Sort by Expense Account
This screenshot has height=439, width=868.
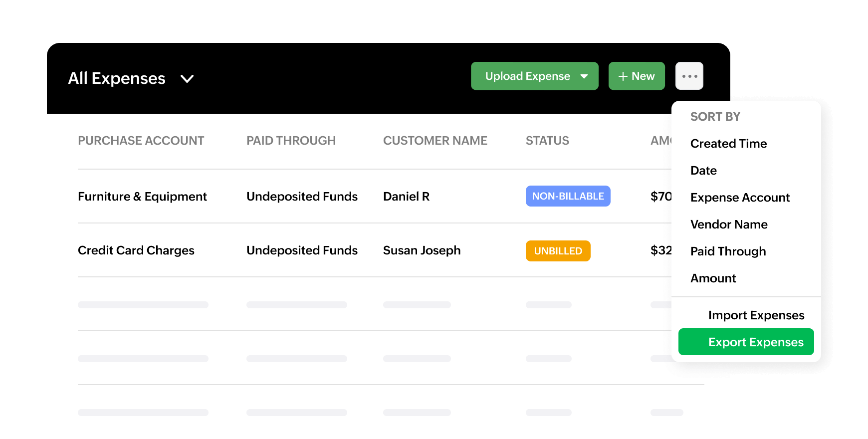click(740, 198)
